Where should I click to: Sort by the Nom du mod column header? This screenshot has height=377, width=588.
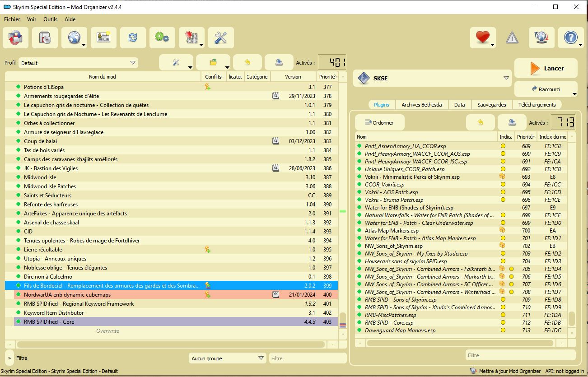103,77
